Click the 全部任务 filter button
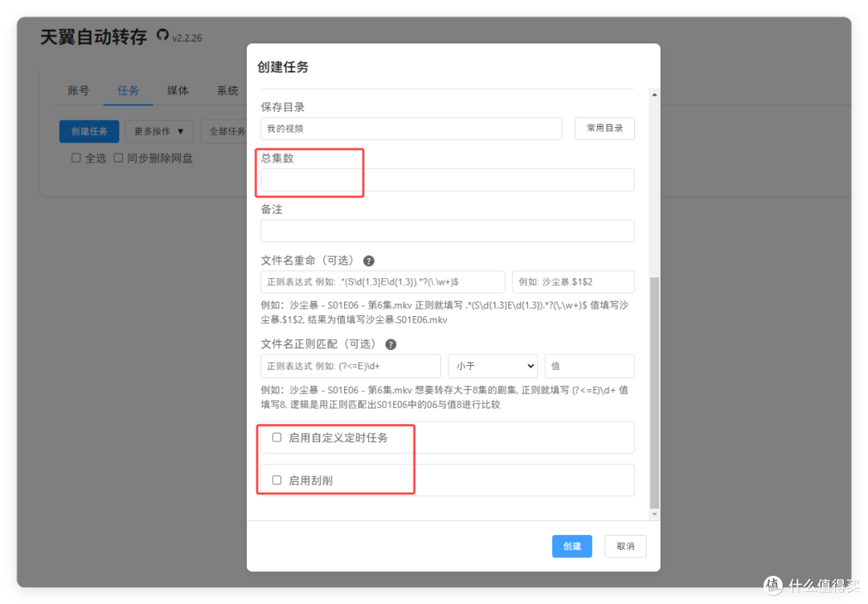 click(224, 131)
